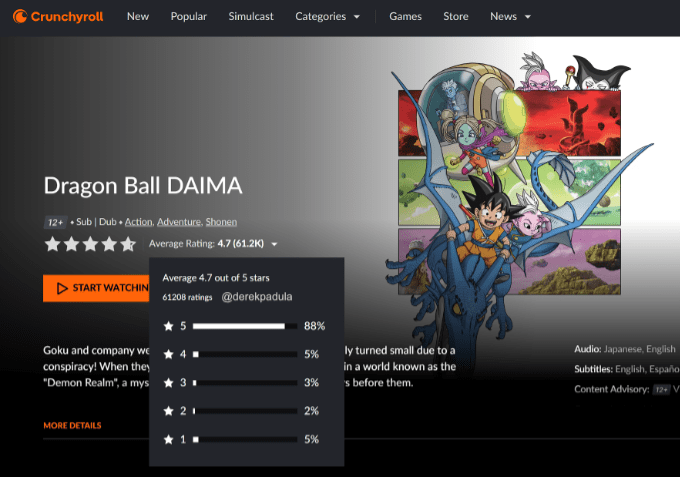680x477 pixels.
Task: Rate the show with the first star
Action: pos(52,244)
